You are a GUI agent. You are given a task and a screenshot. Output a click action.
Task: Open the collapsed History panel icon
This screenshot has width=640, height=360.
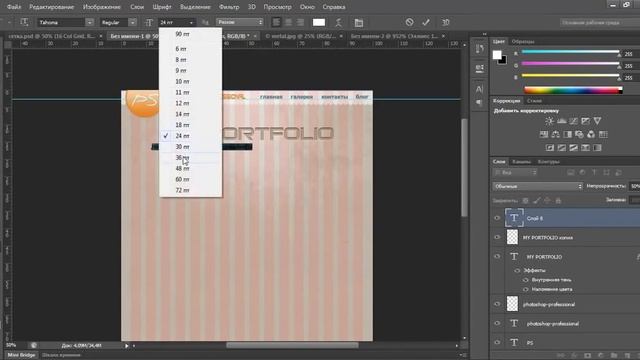(x=480, y=49)
